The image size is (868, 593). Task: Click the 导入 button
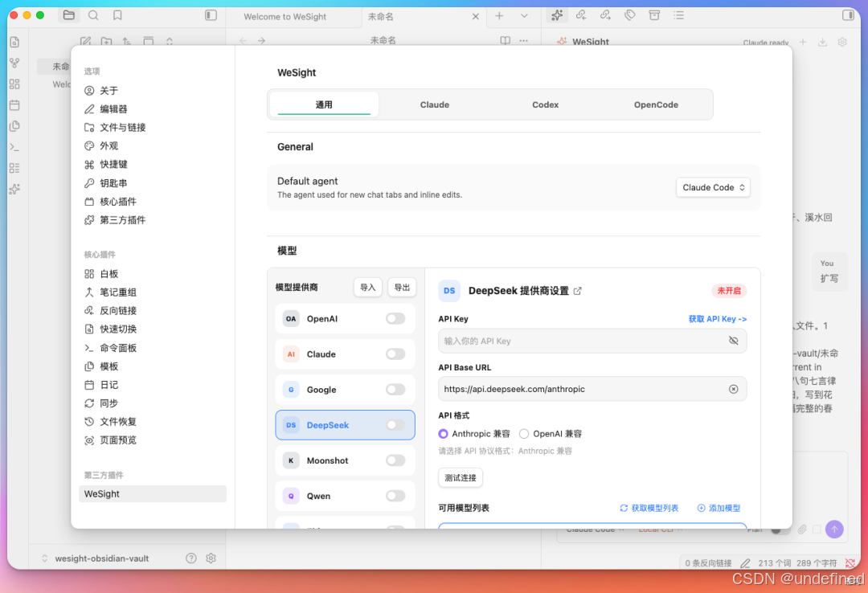click(x=367, y=287)
